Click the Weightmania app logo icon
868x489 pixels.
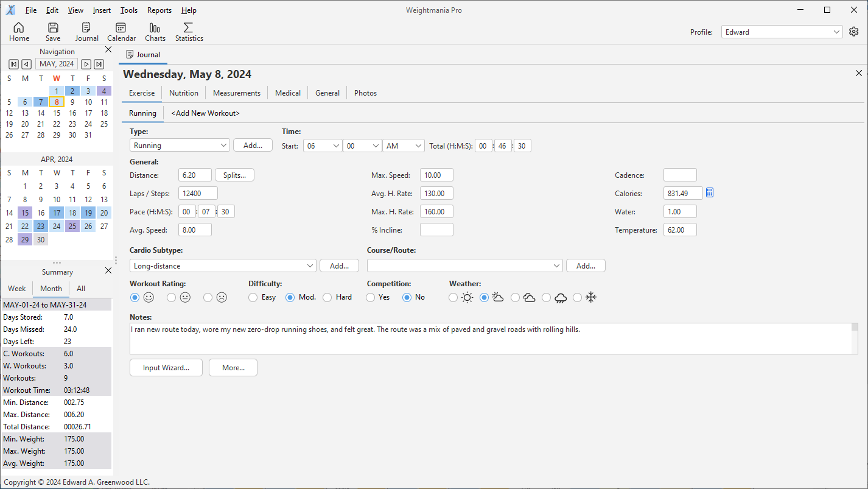tap(11, 10)
